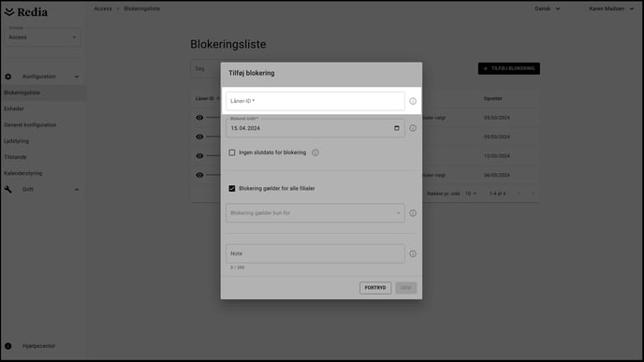Open the Blokering gælder kun for dropdown
This screenshot has width=644, height=362.
click(315, 213)
